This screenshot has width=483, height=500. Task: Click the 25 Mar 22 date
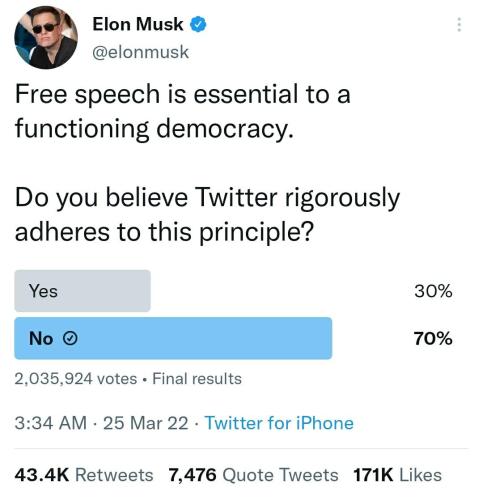pyautogui.click(x=146, y=423)
